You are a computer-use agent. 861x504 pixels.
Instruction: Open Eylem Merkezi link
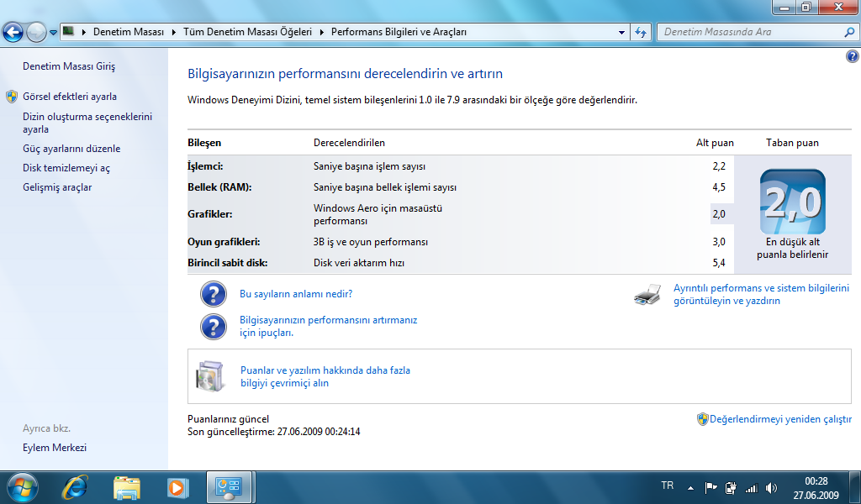[55, 448]
